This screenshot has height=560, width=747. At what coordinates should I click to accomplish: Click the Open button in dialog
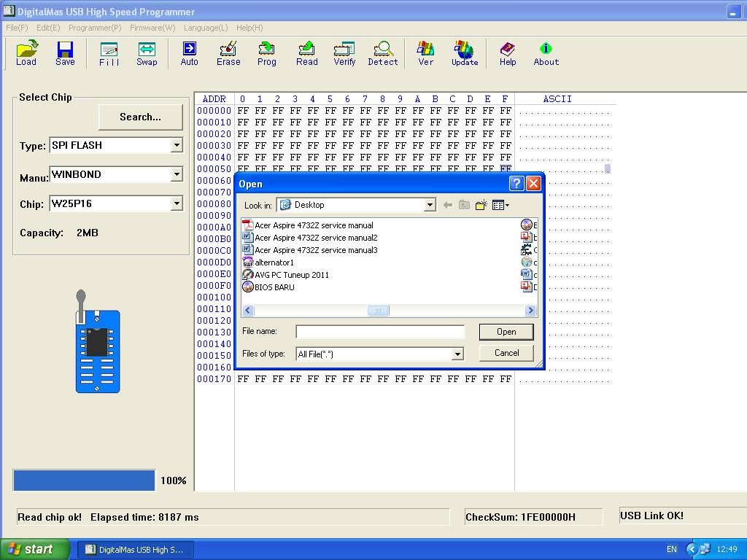[x=506, y=332]
